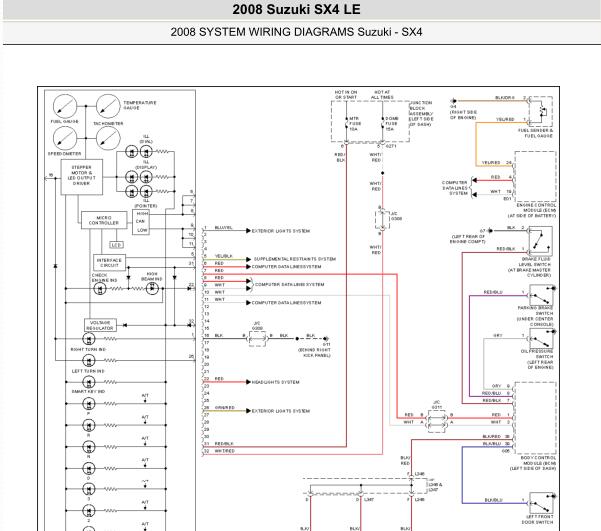
Task: Click the Right Turn indicator LED symbol
Action: click(89, 339)
